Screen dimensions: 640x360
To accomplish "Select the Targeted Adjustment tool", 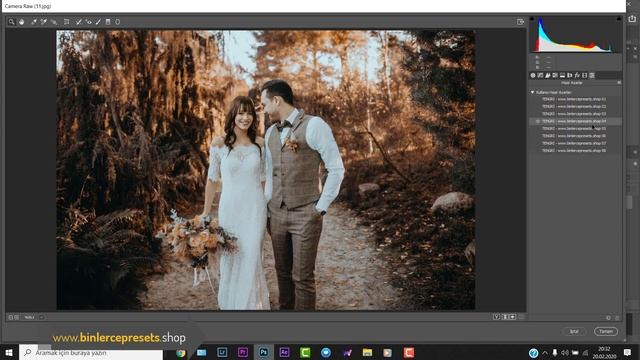I will [x=54, y=22].
